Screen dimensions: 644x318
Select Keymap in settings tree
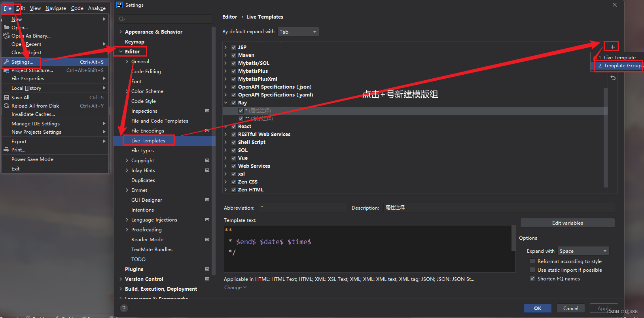(x=134, y=42)
